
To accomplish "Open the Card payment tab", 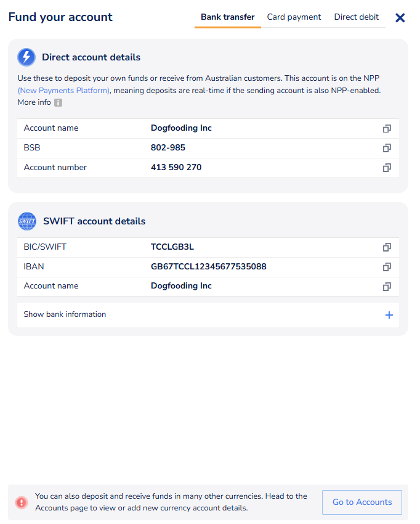I will point(294,17).
